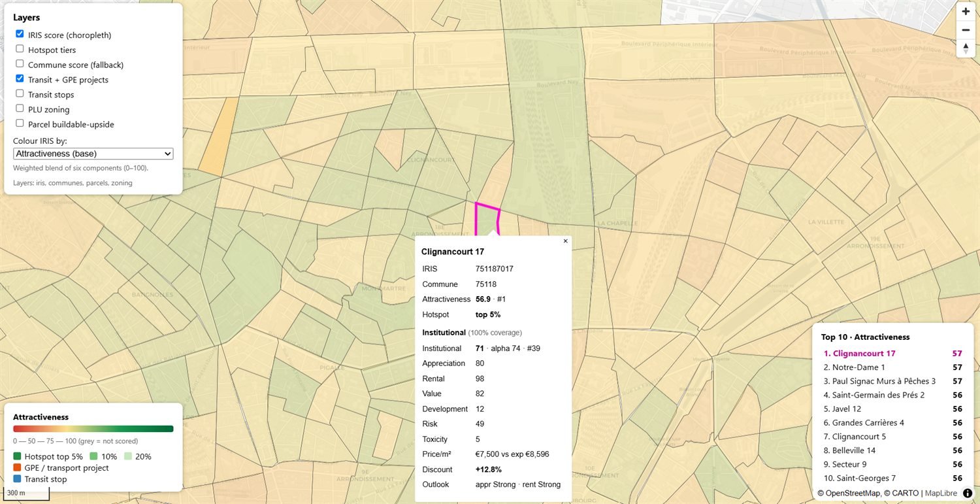980x504 pixels.
Task: Select Belleville 14 ranking row
Action: point(892,450)
